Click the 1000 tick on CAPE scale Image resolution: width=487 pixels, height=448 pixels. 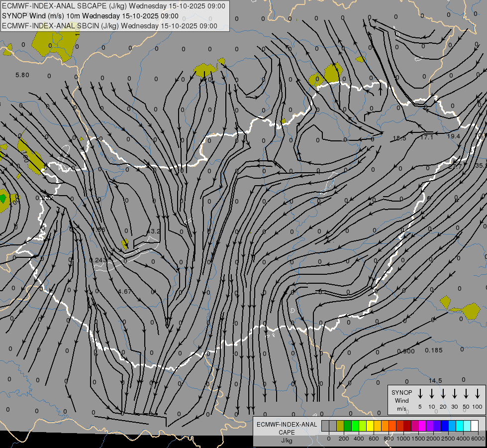point(403,439)
